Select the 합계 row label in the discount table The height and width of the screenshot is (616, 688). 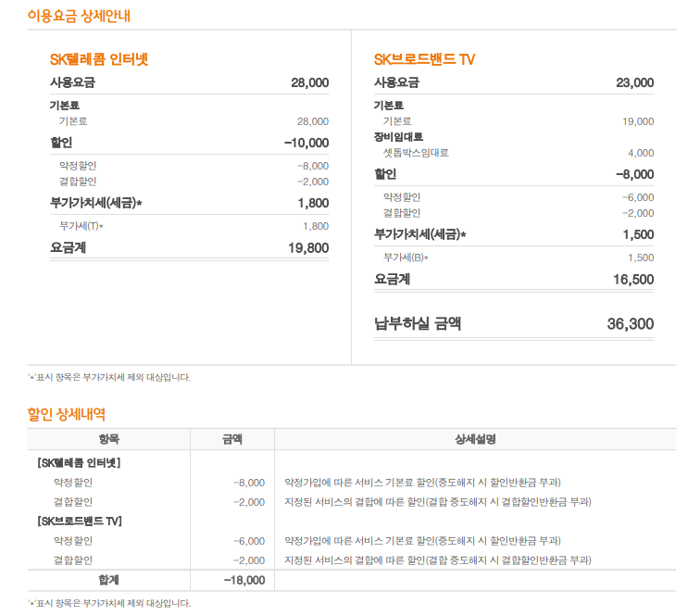109,580
